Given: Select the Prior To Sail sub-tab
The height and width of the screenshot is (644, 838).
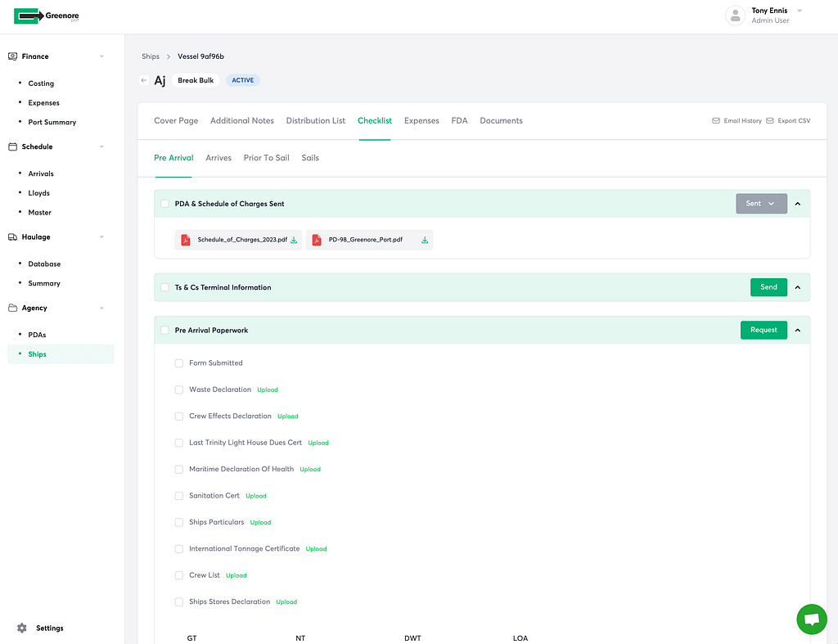Looking at the screenshot, I should [266, 158].
